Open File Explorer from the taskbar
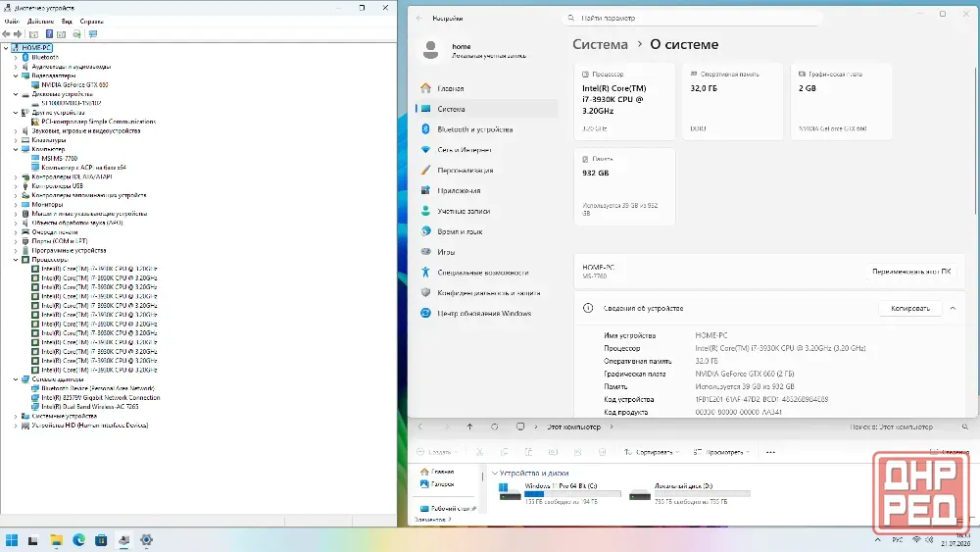The image size is (980, 552). [x=56, y=540]
